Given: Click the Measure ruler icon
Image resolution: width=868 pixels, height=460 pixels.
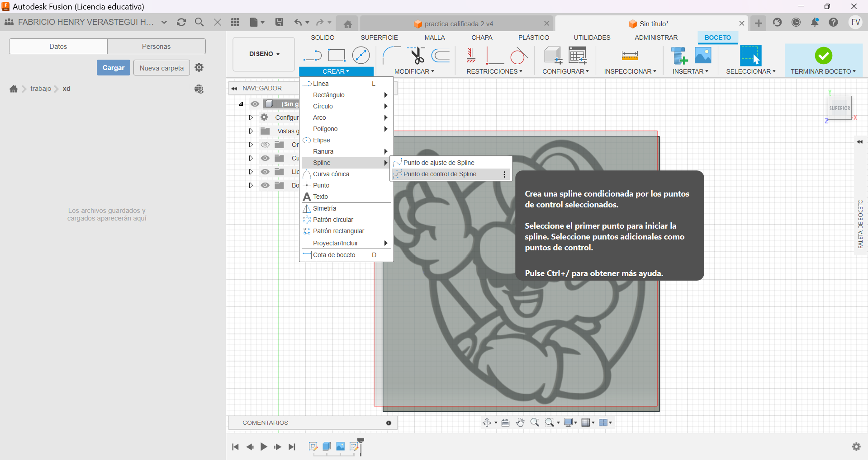Looking at the screenshot, I should (x=630, y=56).
